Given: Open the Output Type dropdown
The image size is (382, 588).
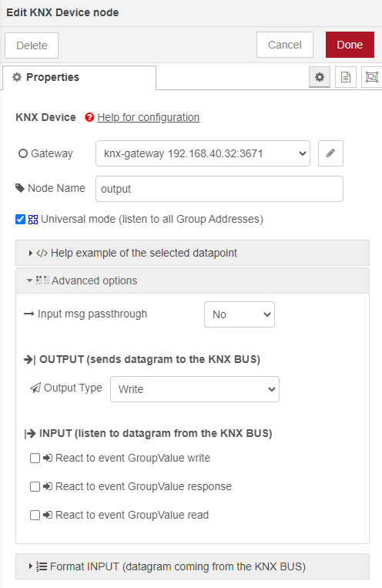Looking at the screenshot, I should 195,389.
